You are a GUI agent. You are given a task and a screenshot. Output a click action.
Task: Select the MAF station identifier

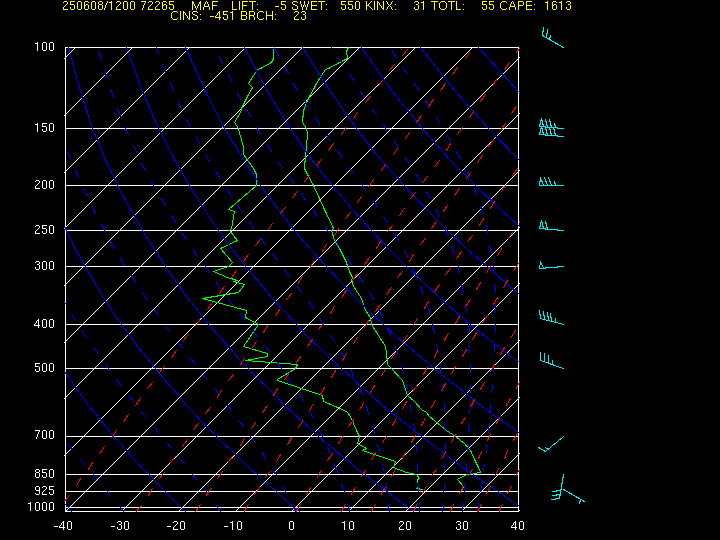point(204,6)
